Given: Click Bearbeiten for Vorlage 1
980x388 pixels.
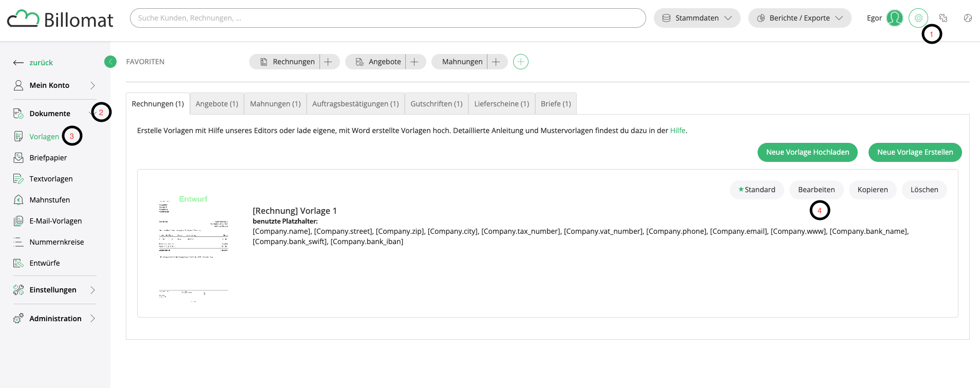Looking at the screenshot, I should coord(816,190).
